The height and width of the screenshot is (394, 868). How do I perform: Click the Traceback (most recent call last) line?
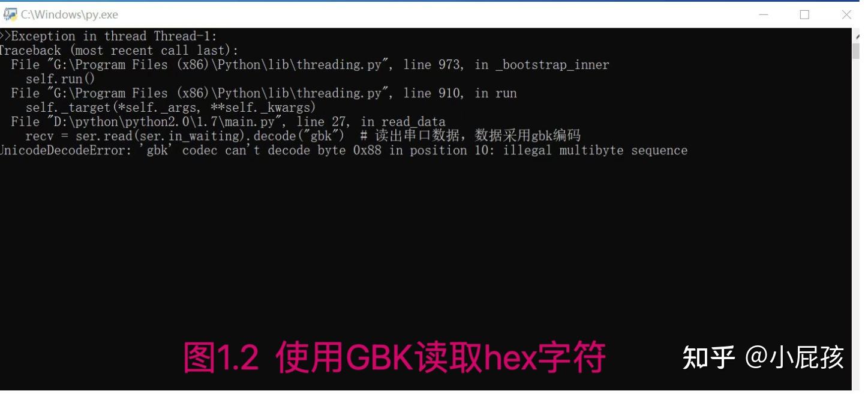(119, 50)
